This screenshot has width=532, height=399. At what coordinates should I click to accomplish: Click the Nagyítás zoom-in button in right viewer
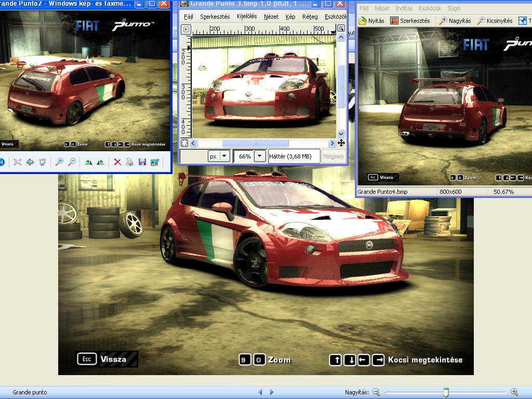pos(455,21)
